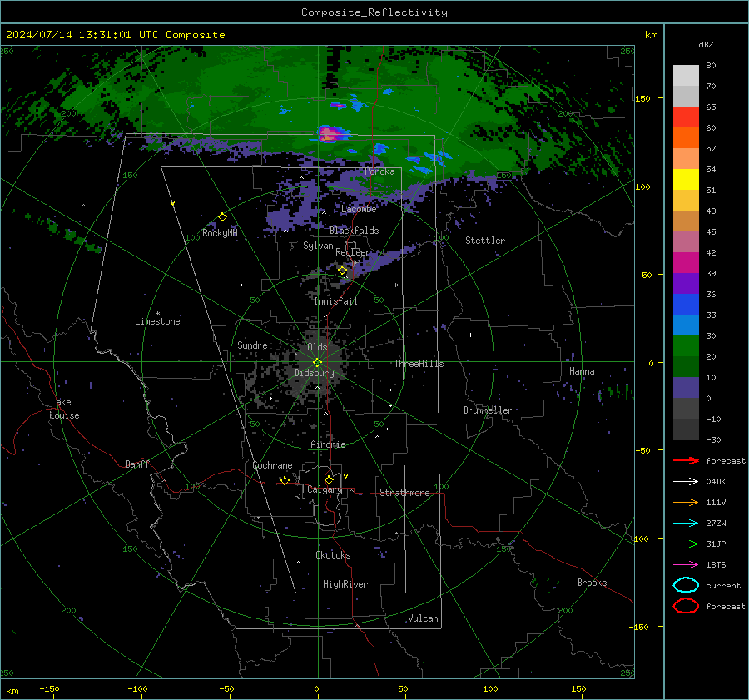Viewport: 749px width, 700px height.
Task: Click the RockyMH label
Action: pos(220,233)
